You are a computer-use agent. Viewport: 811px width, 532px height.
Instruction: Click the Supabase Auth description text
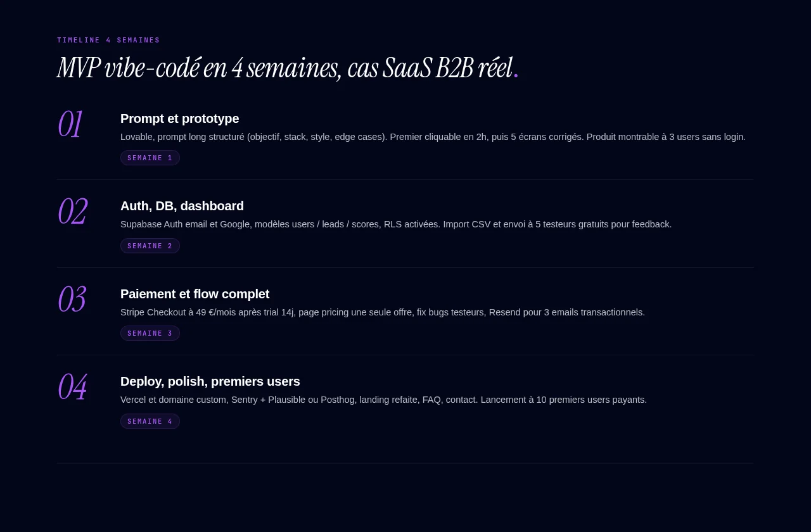[x=396, y=224]
